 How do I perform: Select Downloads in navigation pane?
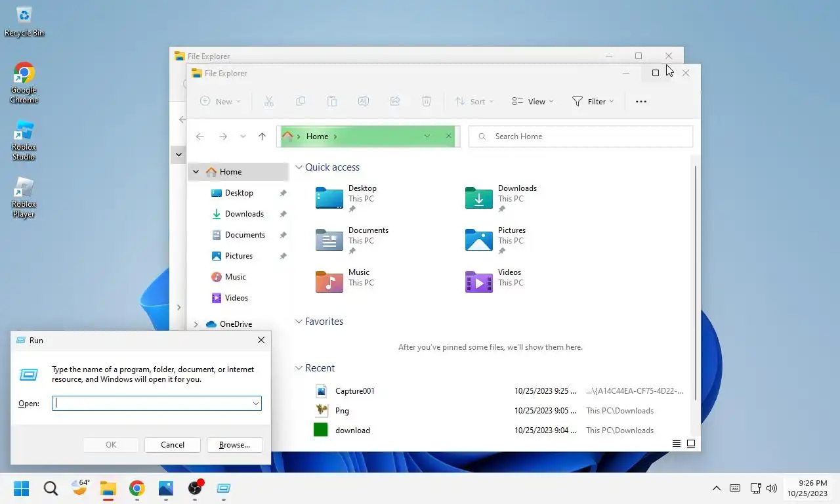(x=244, y=214)
